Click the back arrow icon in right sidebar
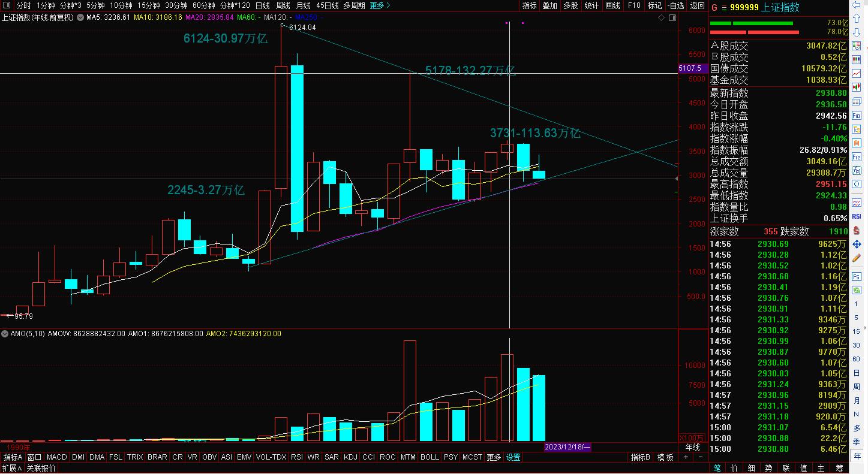Viewport: 868px width, 474px height. pyautogui.click(x=856, y=5)
